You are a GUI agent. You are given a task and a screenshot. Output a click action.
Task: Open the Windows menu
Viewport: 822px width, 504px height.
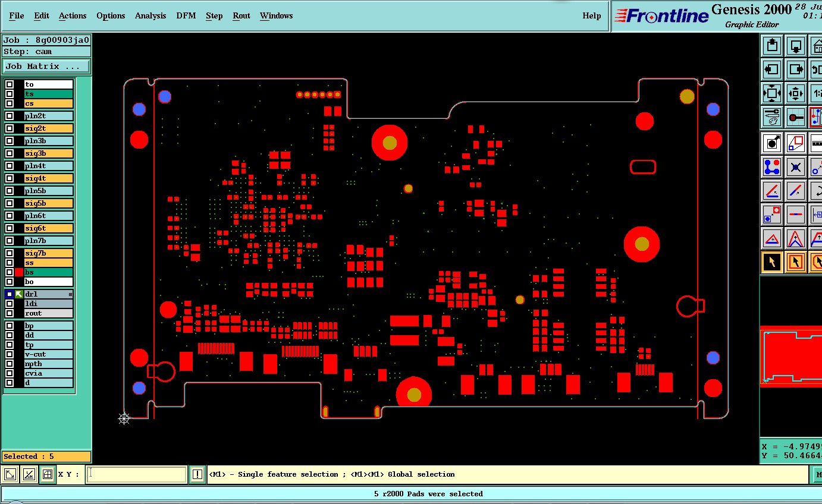(276, 15)
